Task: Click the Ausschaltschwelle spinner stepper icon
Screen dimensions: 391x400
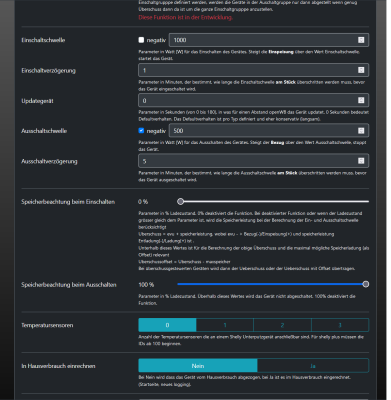Action: click(361, 131)
